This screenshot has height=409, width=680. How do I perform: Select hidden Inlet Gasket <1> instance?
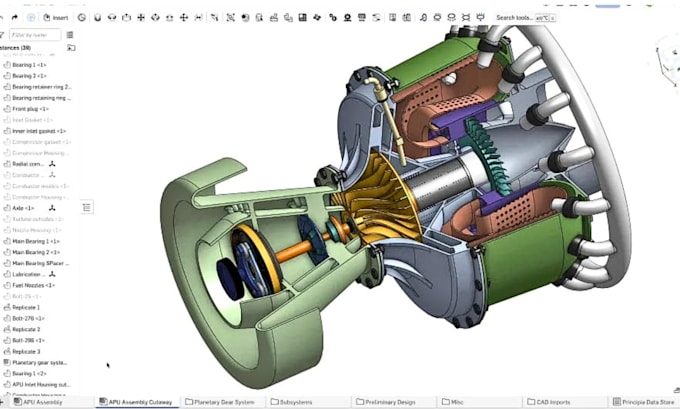(x=32, y=120)
